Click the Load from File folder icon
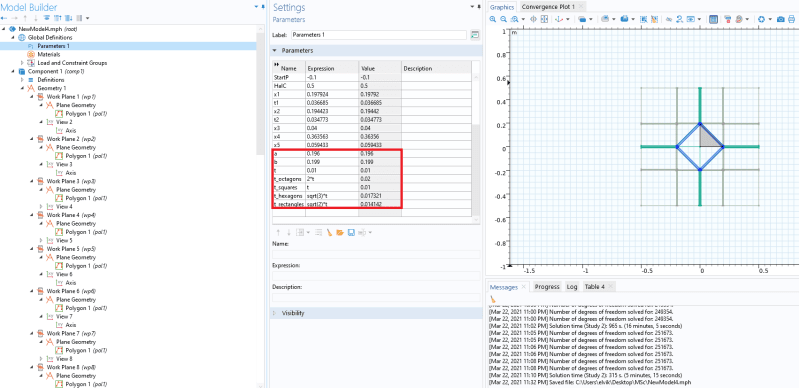This screenshot has width=800, height=388. pyautogui.click(x=340, y=232)
